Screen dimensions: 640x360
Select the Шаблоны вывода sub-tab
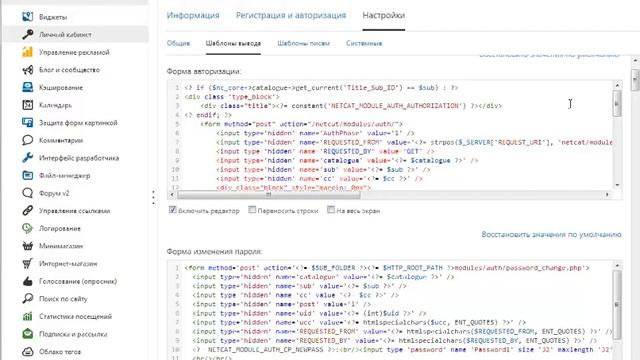tap(233, 43)
